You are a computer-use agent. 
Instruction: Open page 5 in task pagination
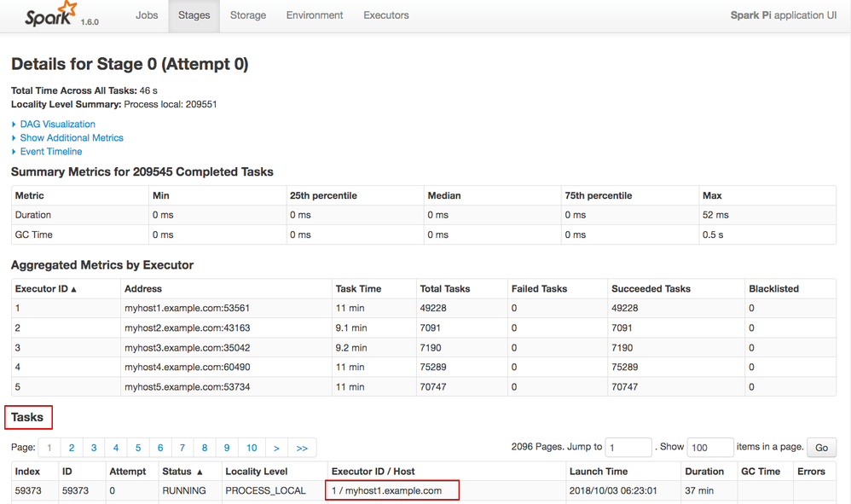138,448
